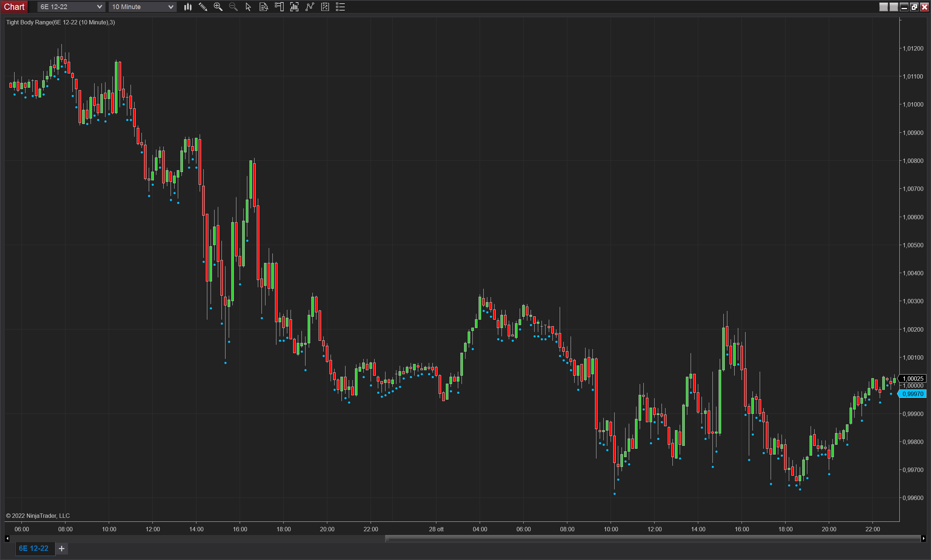This screenshot has height=560, width=931.
Task: Close the chart window
Action: (924, 7)
